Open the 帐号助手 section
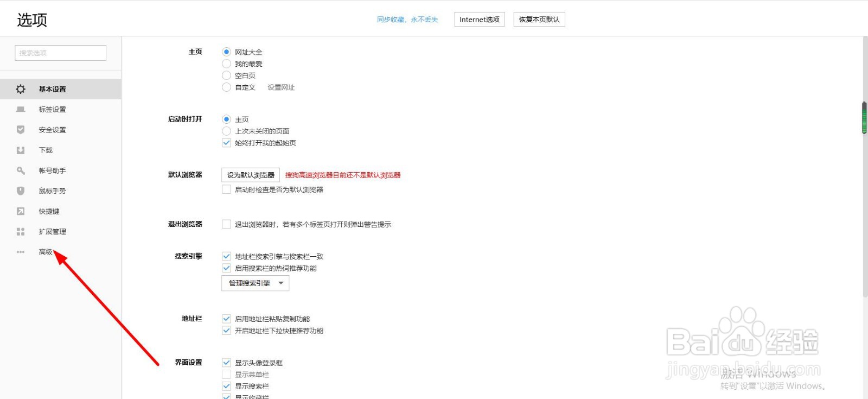 coord(61,170)
